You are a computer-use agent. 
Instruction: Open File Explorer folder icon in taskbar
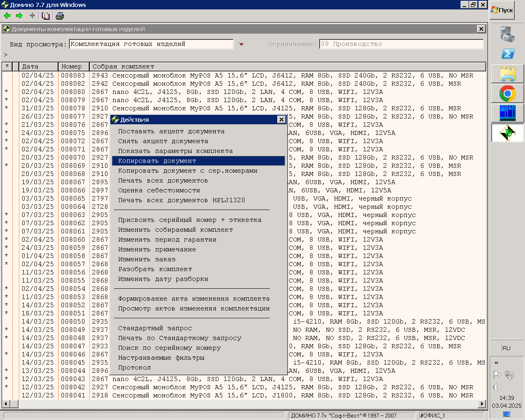(x=508, y=74)
